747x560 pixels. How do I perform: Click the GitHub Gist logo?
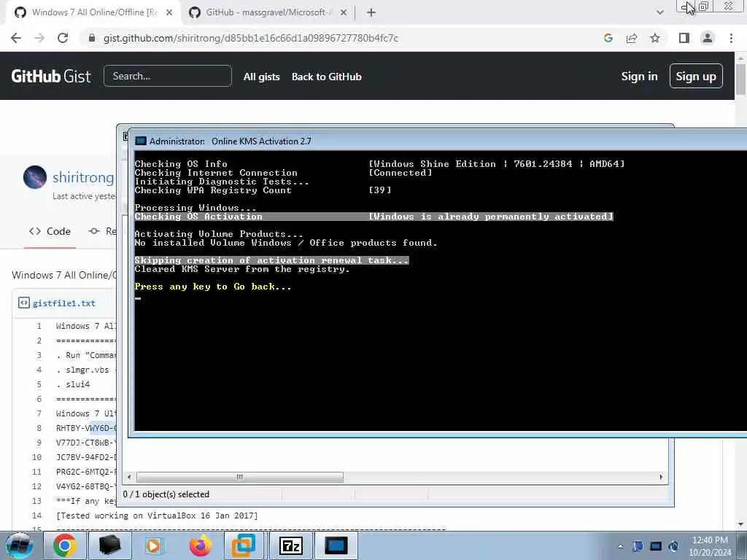pyautogui.click(x=51, y=76)
